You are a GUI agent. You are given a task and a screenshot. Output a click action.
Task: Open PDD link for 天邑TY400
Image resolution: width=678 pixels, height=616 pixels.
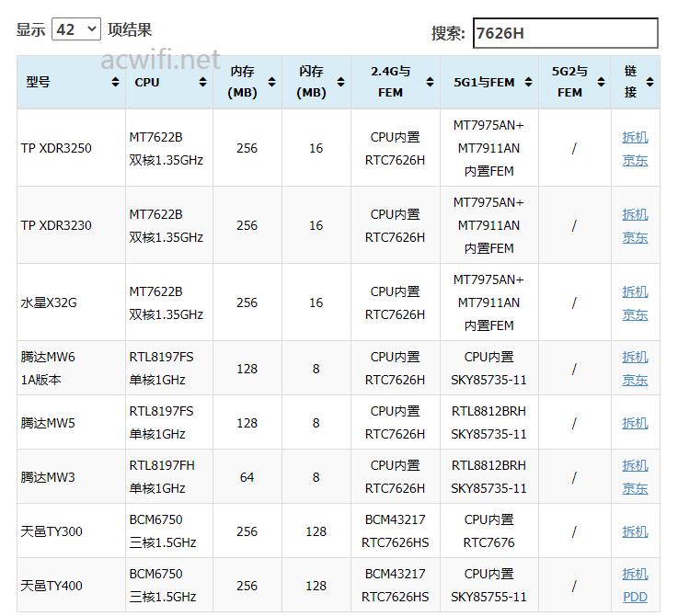pos(635,597)
